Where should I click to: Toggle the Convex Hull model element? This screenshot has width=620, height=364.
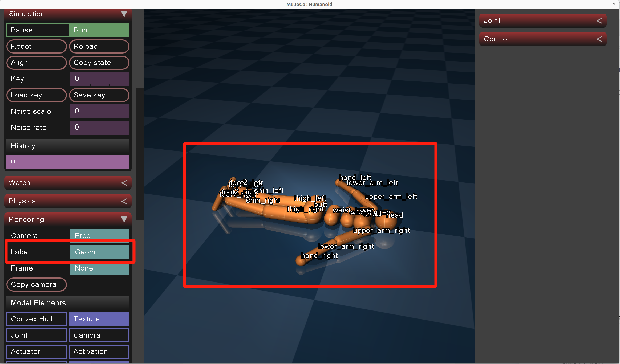coord(37,319)
